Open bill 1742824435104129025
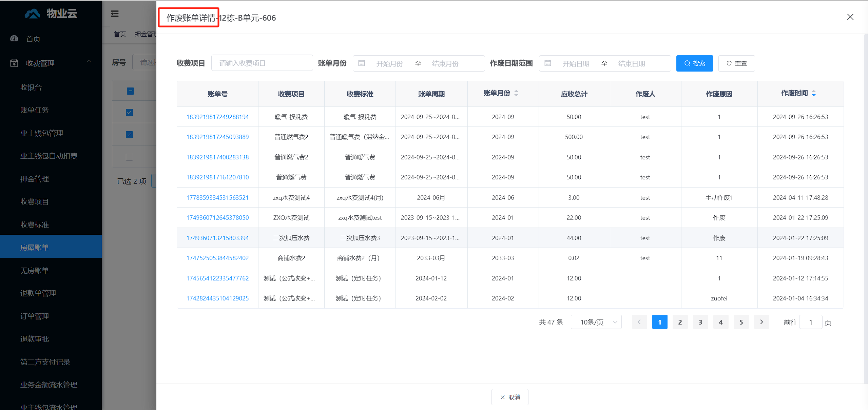Image resolution: width=868 pixels, height=410 pixels. coord(217,298)
